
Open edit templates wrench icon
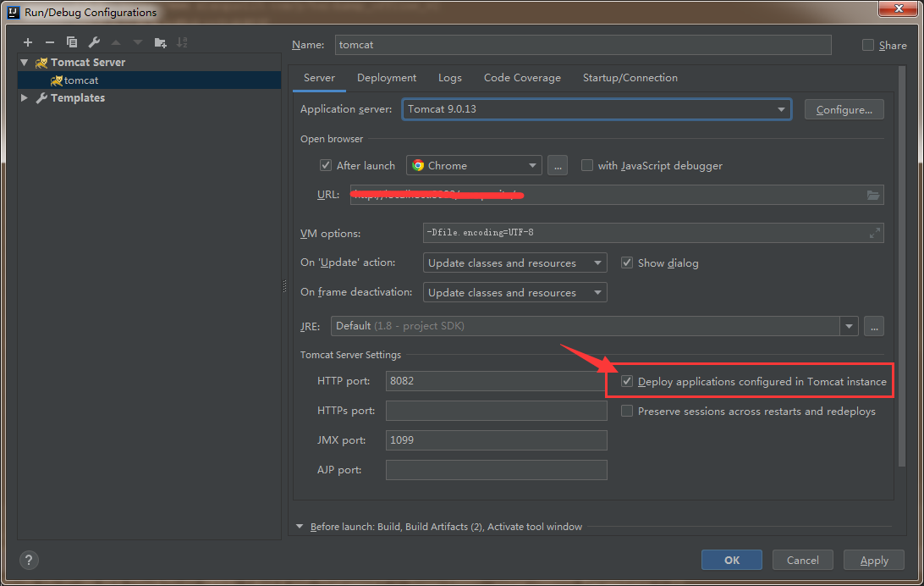click(94, 42)
